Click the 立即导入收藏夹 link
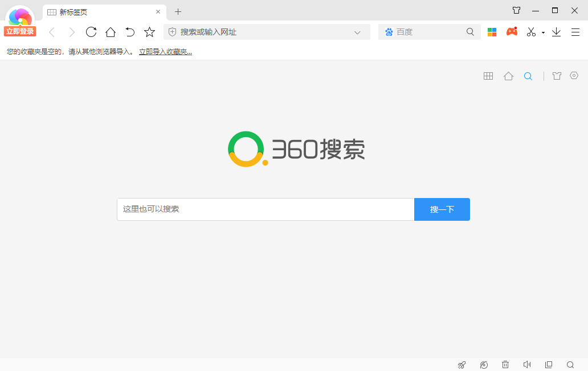The width and height of the screenshot is (588, 371). pyautogui.click(x=165, y=52)
